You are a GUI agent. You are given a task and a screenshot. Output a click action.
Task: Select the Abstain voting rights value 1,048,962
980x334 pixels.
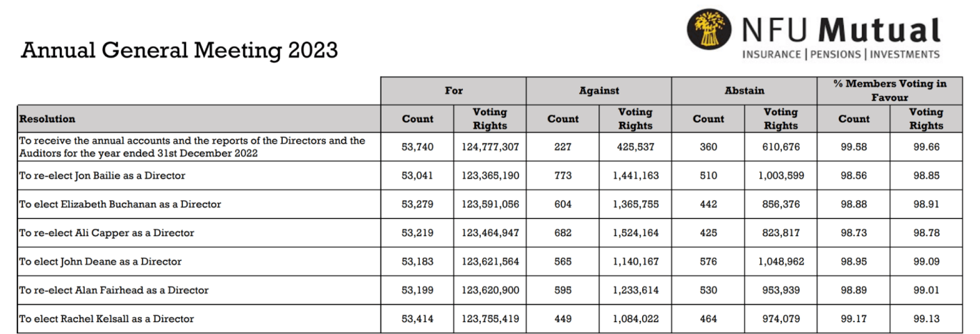pyautogui.click(x=781, y=262)
